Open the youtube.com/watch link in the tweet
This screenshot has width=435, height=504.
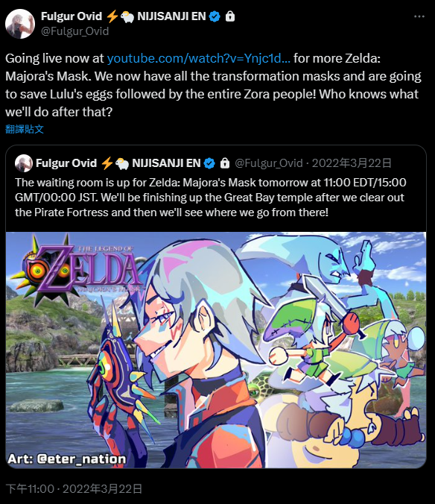198,58
